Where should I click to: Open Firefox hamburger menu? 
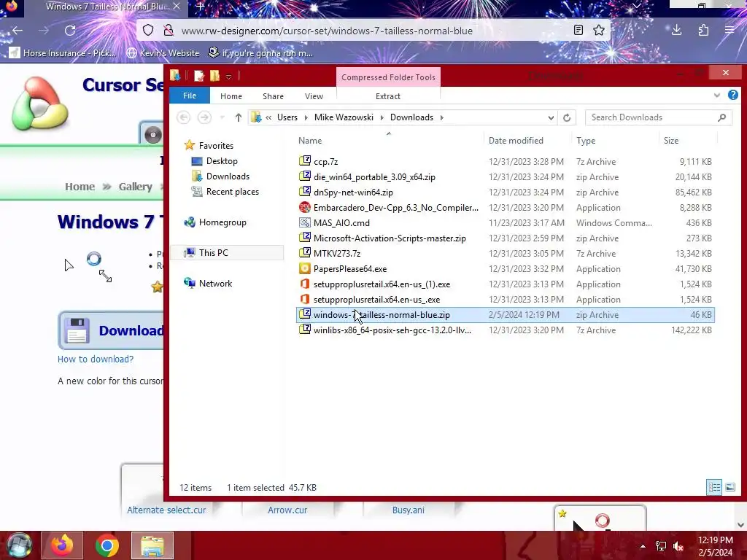[729, 31]
